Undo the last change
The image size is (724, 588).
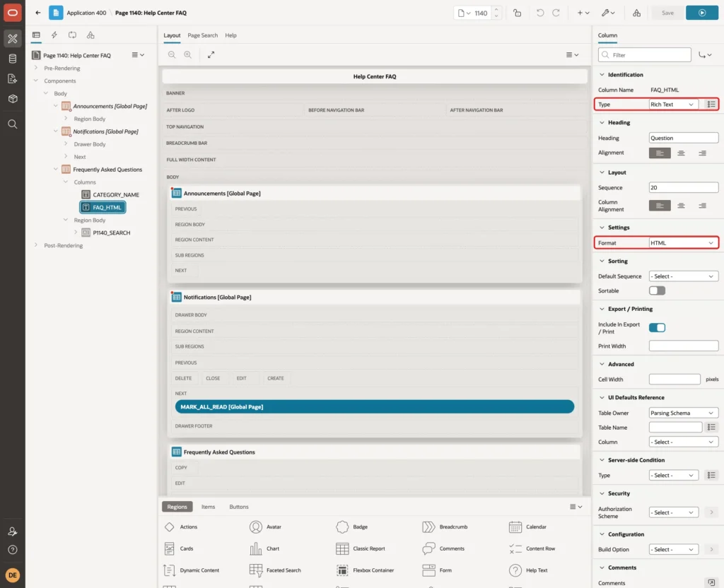tap(539, 13)
